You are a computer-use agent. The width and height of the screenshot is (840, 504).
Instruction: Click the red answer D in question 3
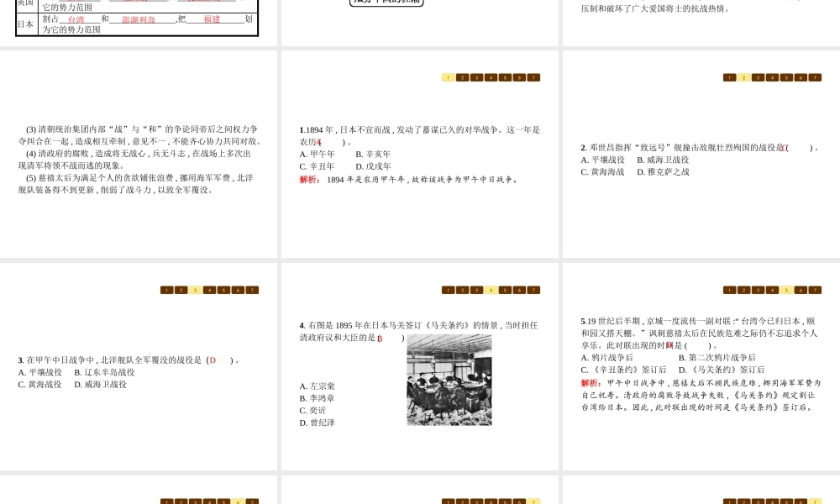point(213,360)
